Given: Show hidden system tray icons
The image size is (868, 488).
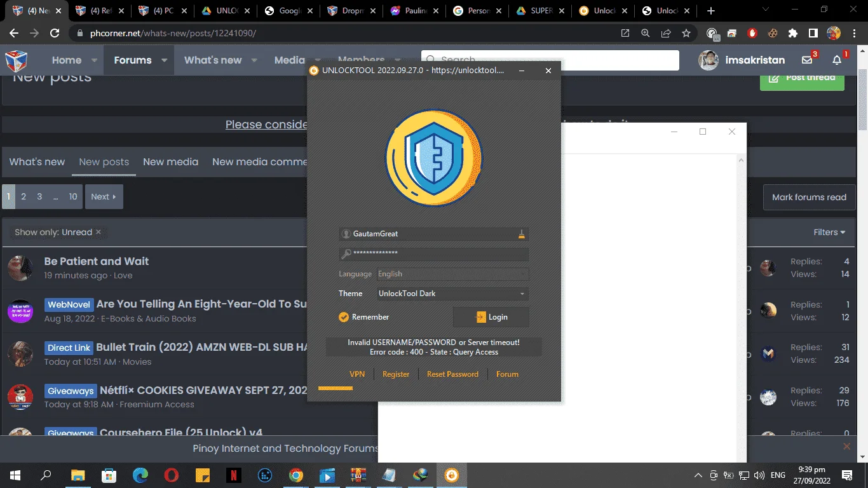Looking at the screenshot, I should tap(698, 475).
